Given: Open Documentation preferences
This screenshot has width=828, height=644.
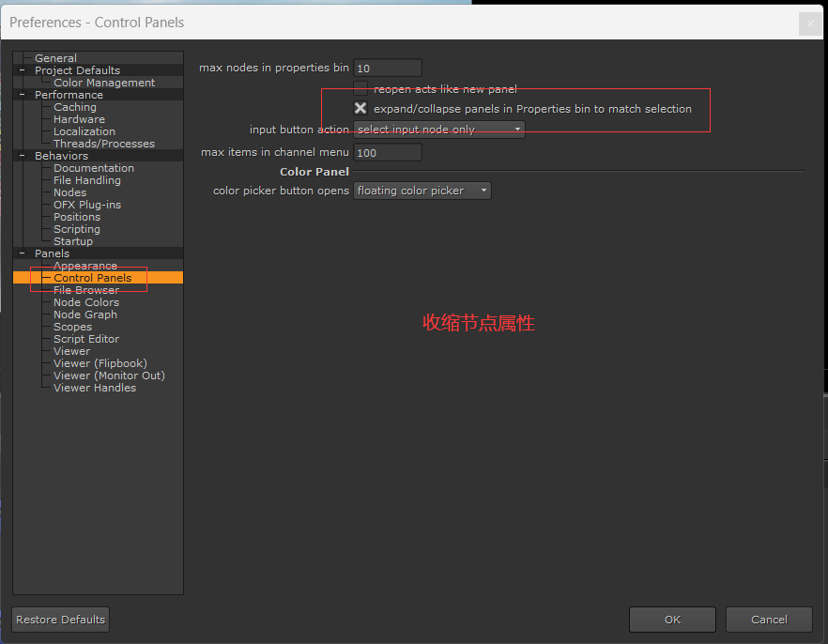Looking at the screenshot, I should click(94, 168).
